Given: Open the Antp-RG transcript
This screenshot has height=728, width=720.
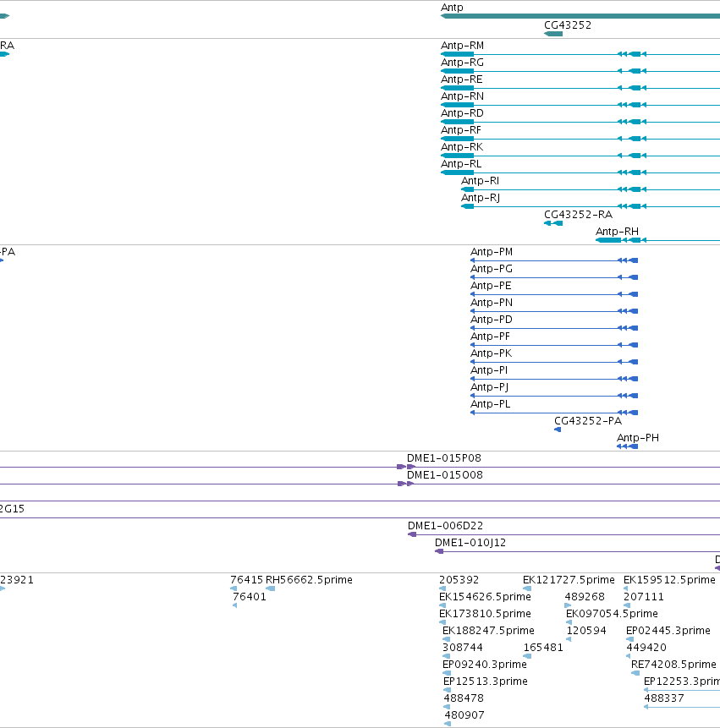Looking at the screenshot, I should click(x=462, y=63).
